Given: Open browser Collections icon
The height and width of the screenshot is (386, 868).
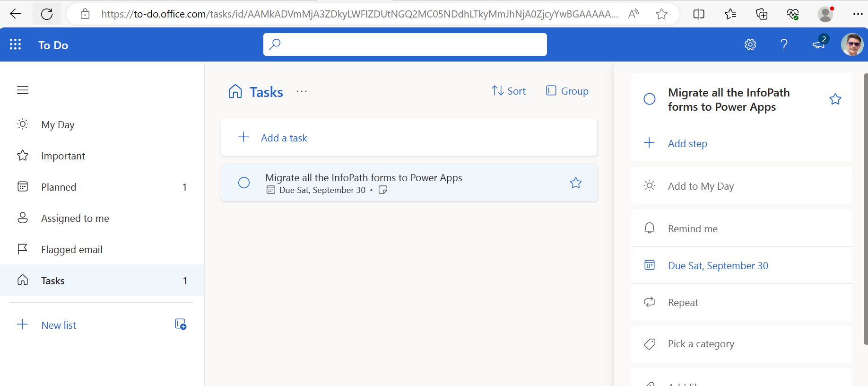Looking at the screenshot, I should coord(762,14).
